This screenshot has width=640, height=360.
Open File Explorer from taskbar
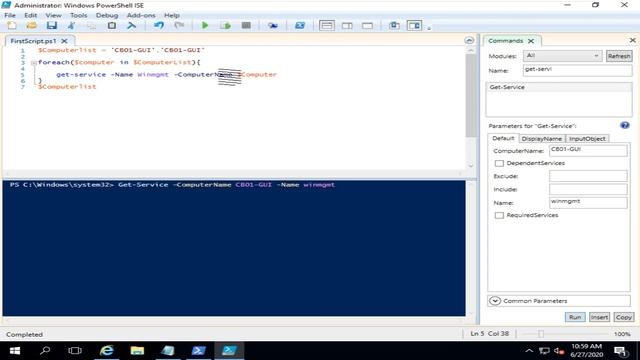point(137,351)
